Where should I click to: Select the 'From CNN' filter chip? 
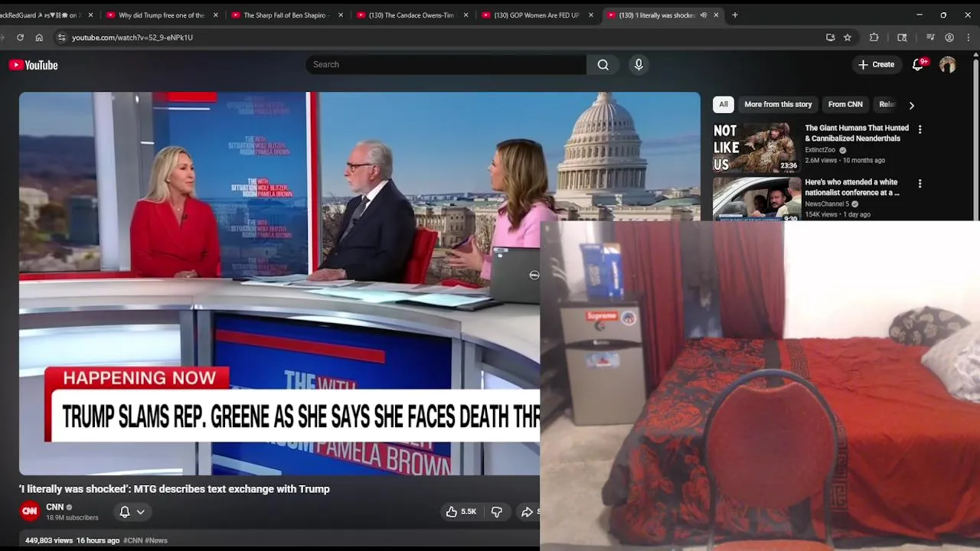coord(845,105)
